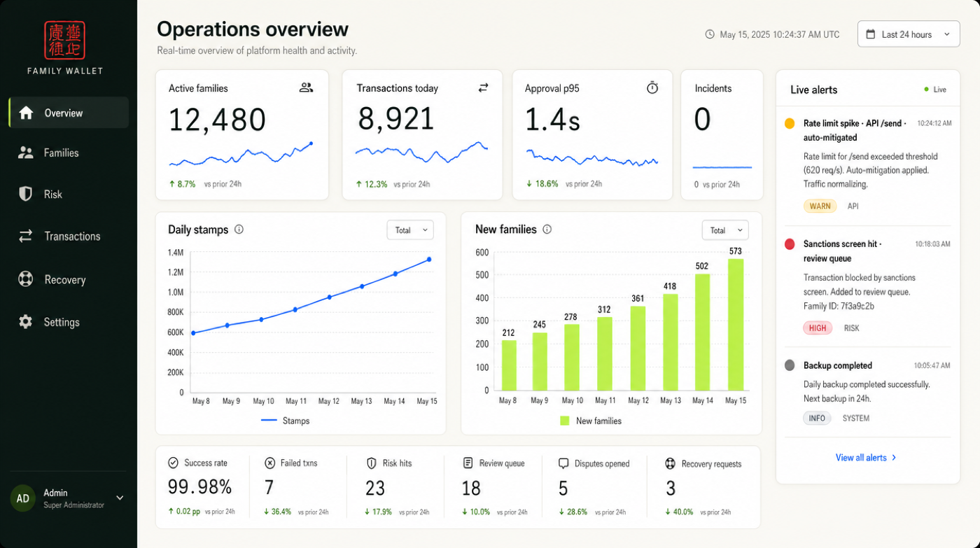Image resolution: width=980 pixels, height=548 pixels.
Task: Click the info icon beside Daily stamps
Action: 239,230
